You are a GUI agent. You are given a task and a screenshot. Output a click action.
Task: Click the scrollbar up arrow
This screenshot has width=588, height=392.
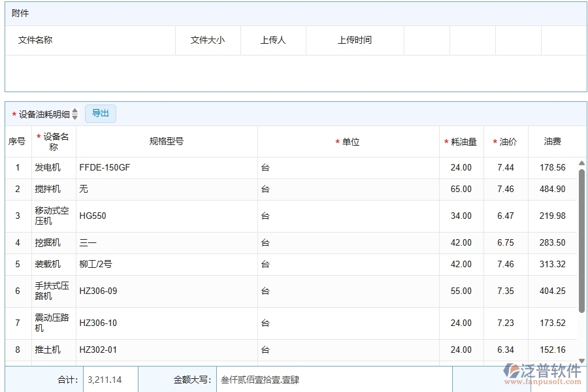pos(581,162)
